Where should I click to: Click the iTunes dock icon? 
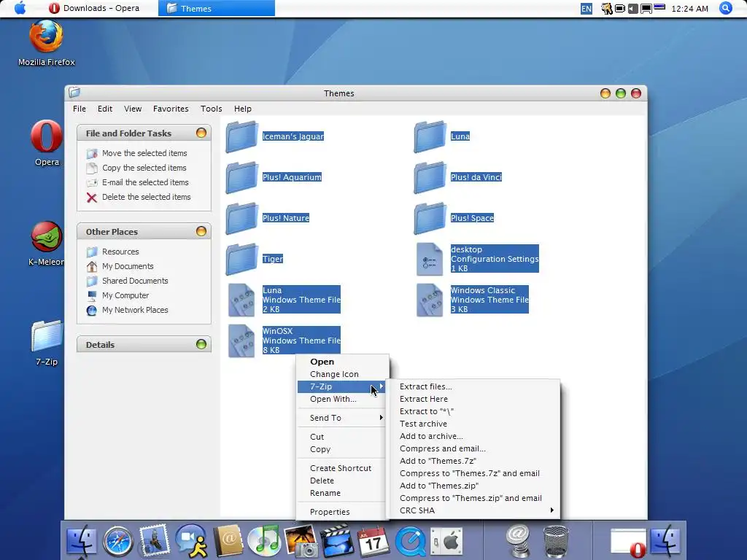(x=264, y=540)
